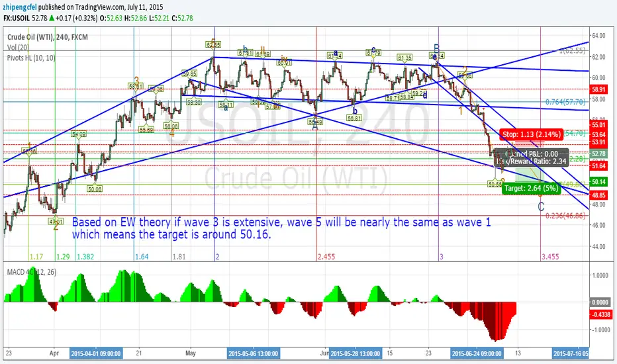The image size is (617, 364).
Task: Click the 59.85 pivot high label
Action: click(189, 73)
